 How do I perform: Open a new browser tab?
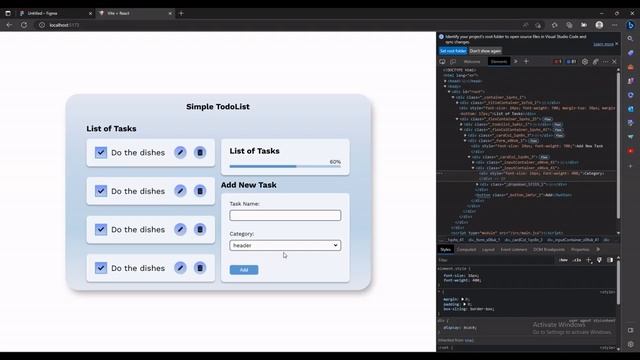point(181,13)
